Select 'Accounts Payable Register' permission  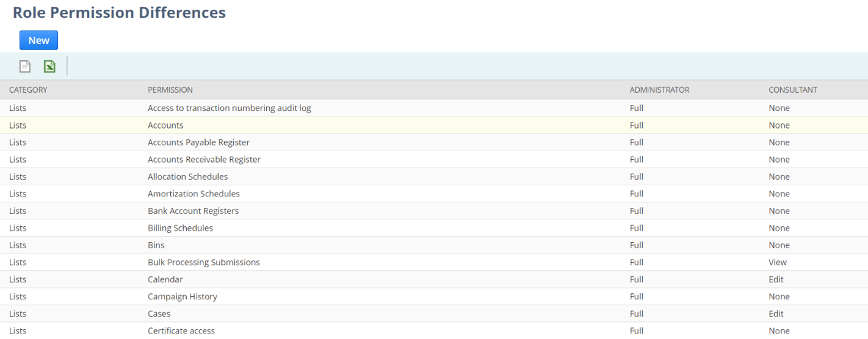click(198, 142)
